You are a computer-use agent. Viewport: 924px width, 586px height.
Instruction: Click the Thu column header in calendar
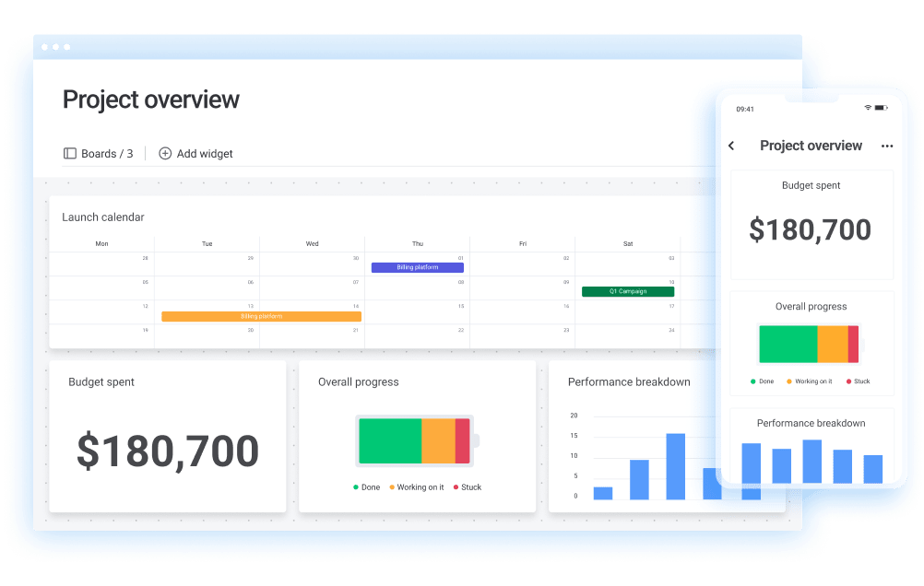pyautogui.click(x=417, y=244)
